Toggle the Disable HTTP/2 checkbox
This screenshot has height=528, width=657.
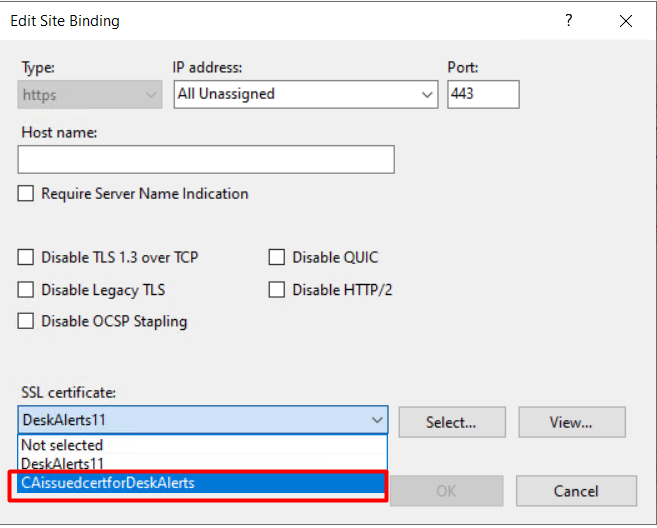click(277, 290)
